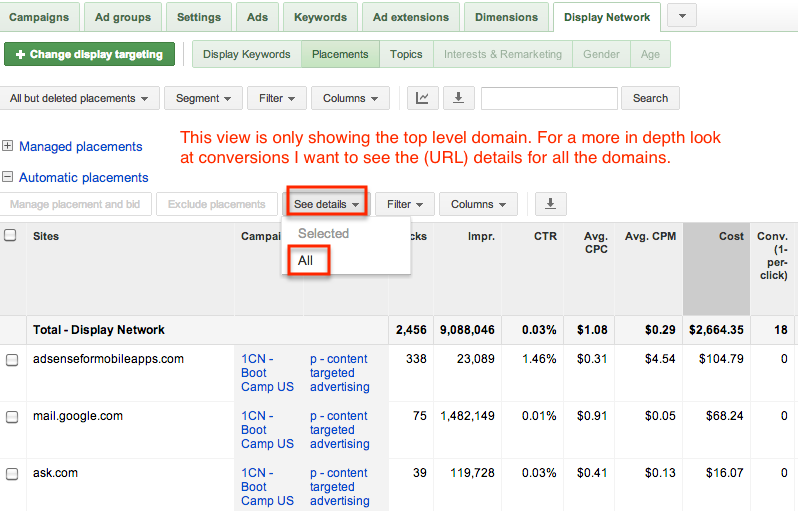The image size is (798, 511).
Task: Select the Gender sub-tab
Action: [x=601, y=54]
